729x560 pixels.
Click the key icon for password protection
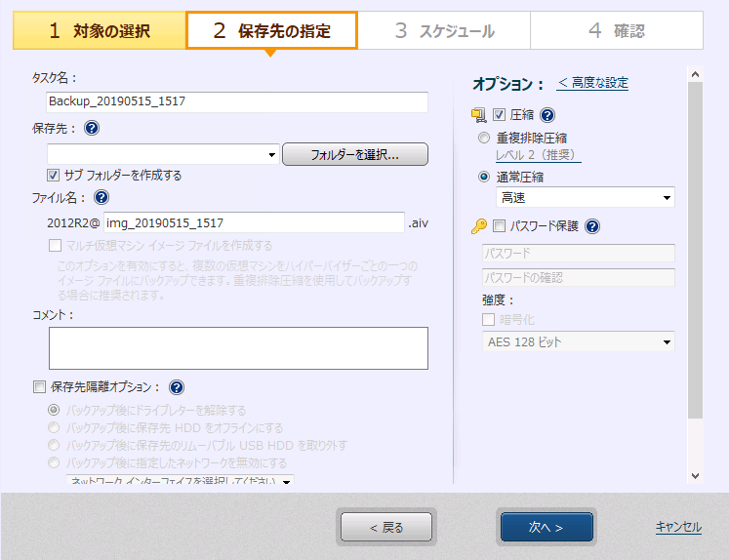[x=478, y=226]
